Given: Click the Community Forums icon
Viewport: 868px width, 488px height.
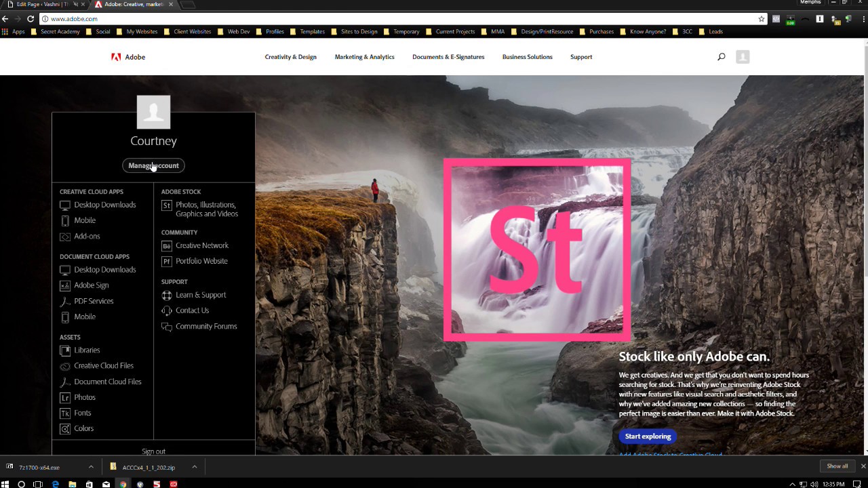Looking at the screenshot, I should coord(167,327).
